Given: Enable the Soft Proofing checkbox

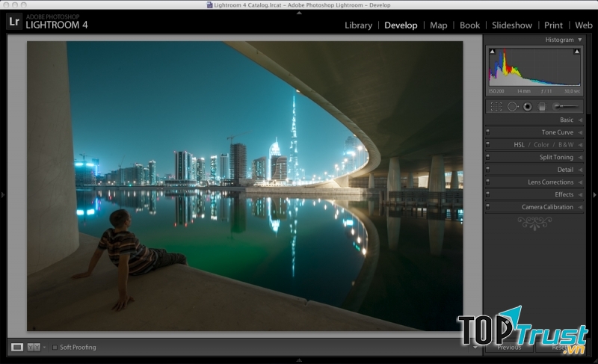Looking at the screenshot, I should (x=55, y=347).
